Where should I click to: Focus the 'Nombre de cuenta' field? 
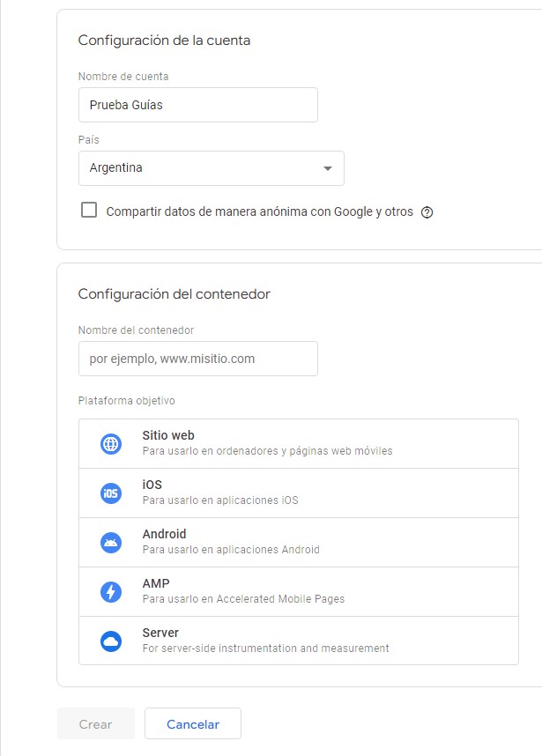click(x=197, y=105)
